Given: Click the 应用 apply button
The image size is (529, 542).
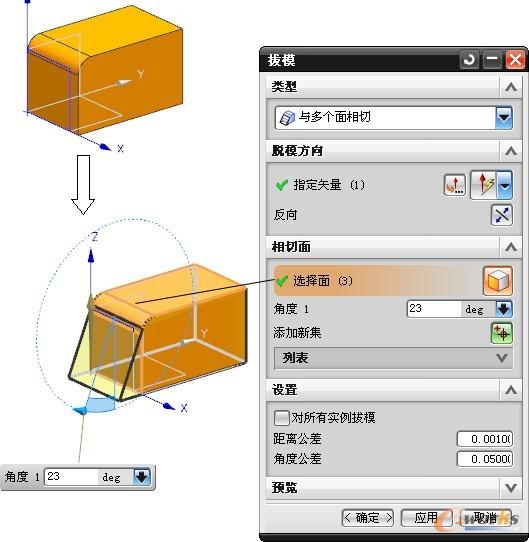Looking at the screenshot, I should pos(426,518).
